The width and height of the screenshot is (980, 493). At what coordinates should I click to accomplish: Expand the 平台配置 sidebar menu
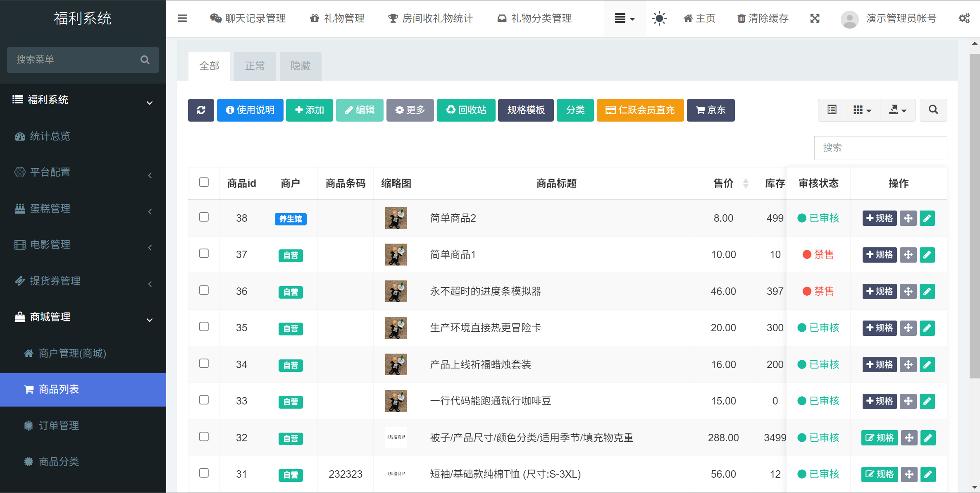point(83,172)
